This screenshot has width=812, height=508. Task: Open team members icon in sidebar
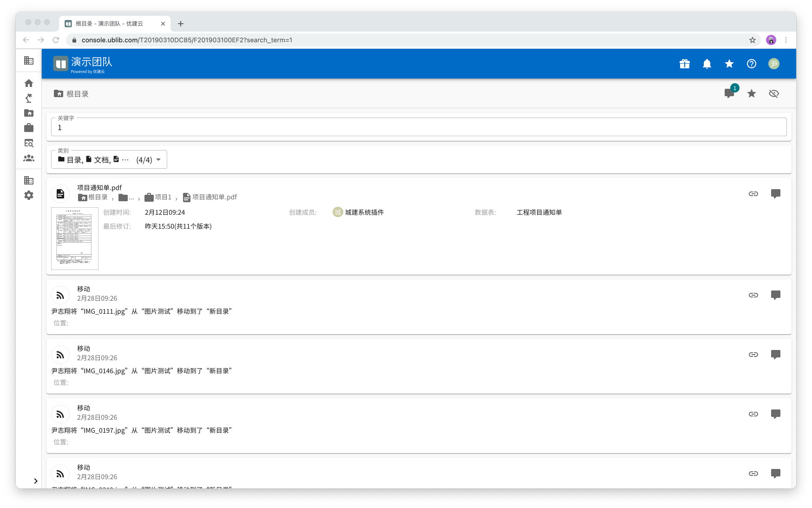pos(29,158)
